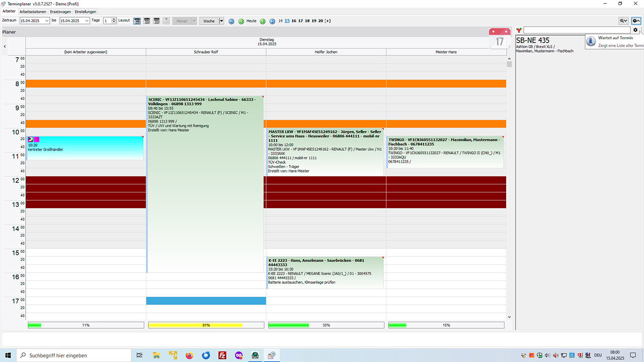
Task: Open the Einstellungen tab
Action: click(86, 12)
